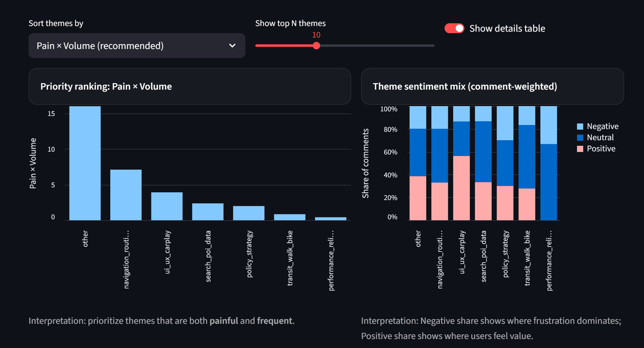
Task: Click the 'Priority ranking: Pain × Volume' header
Action: [105, 86]
